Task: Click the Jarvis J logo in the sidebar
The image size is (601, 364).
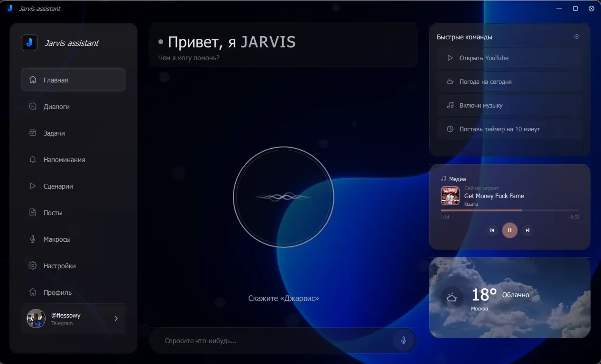Action: 29,43
